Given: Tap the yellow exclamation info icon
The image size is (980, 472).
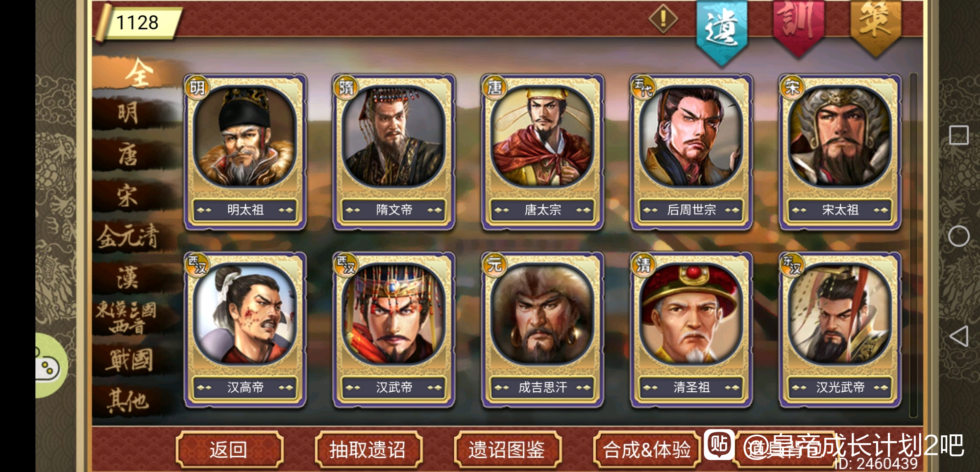Looking at the screenshot, I should [663, 19].
